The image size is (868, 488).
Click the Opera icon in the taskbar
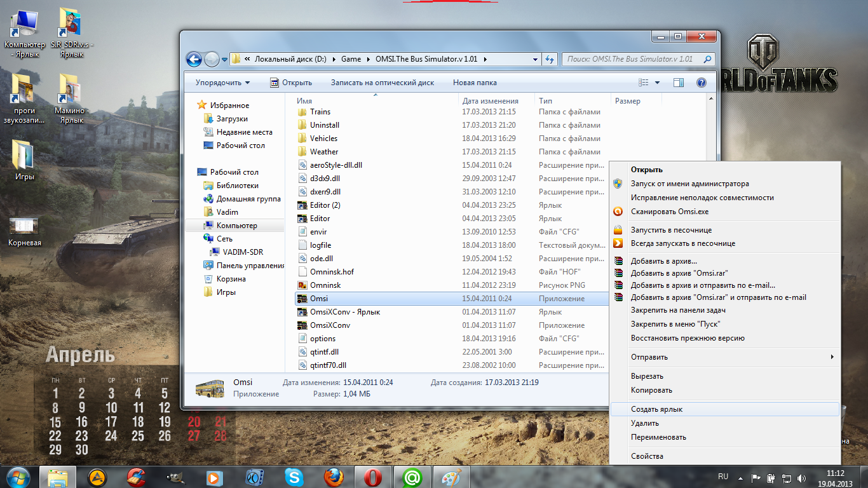click(x=372, y=477)
